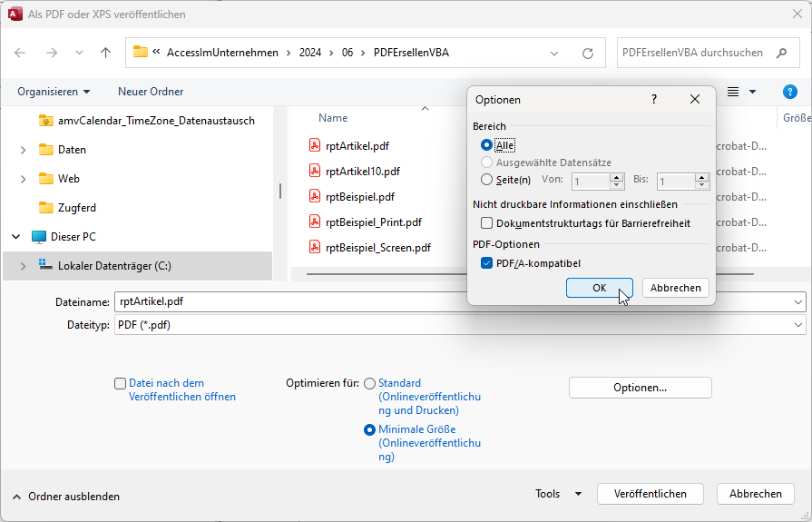The image size is (812, 522).
Task: Click Abbrechen in the Optionen dialog
Action: coord(676,288)
